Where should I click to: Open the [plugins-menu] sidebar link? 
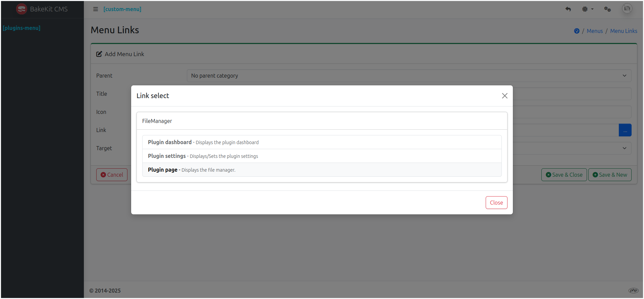tap(21, 28)
